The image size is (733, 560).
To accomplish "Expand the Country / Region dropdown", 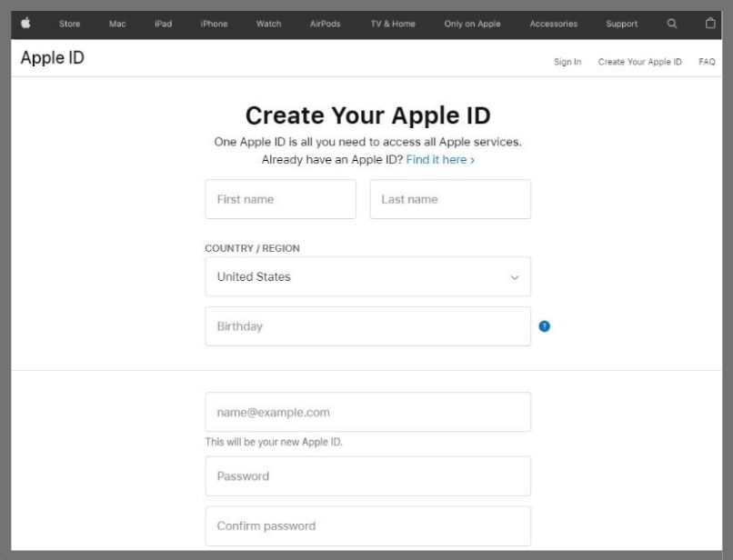I will (x=368, y=276).
